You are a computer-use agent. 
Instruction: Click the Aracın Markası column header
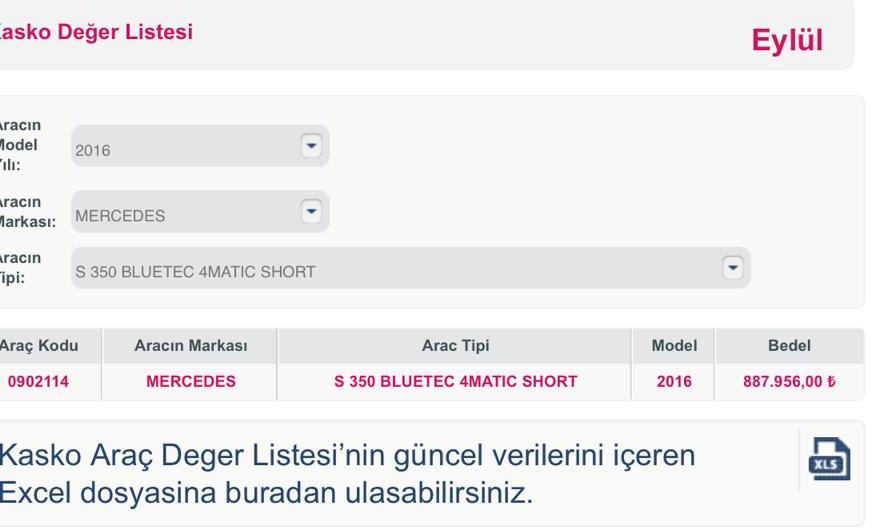tap(190, 346)
